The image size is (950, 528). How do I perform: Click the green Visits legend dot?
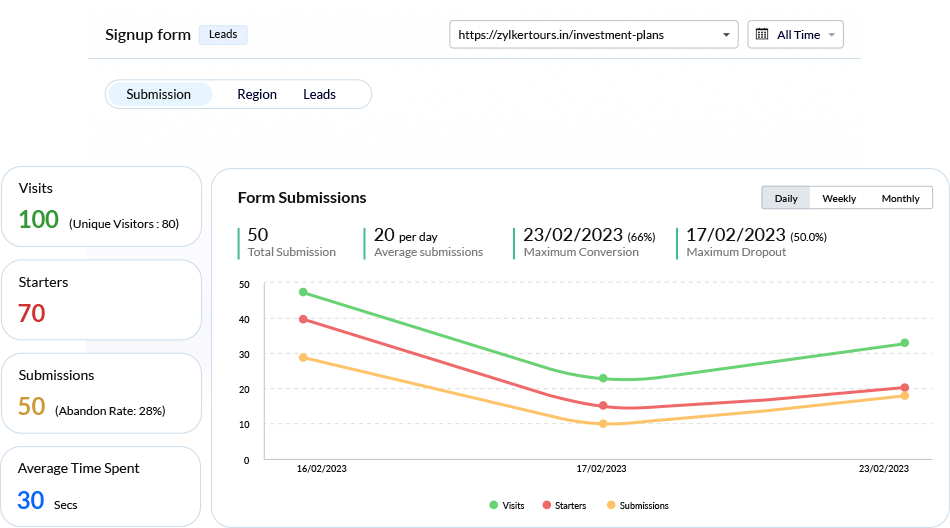(493, 505)
